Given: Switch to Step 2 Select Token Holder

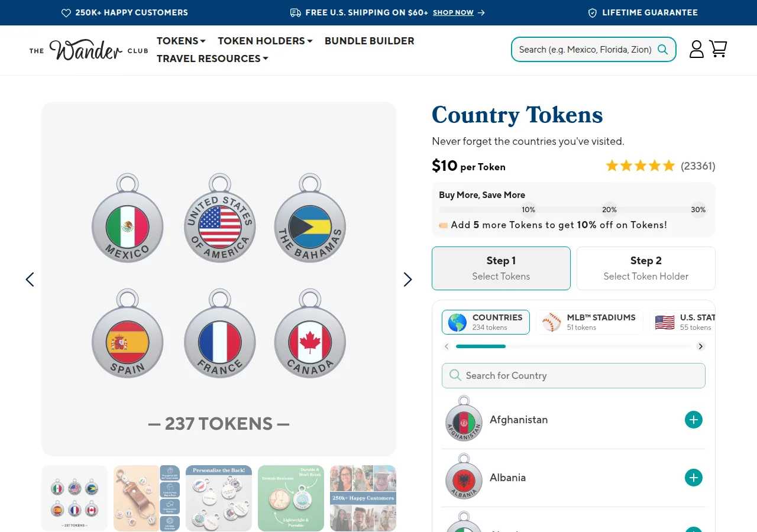Looking at the screenshot, I should (x=646, y=268).
